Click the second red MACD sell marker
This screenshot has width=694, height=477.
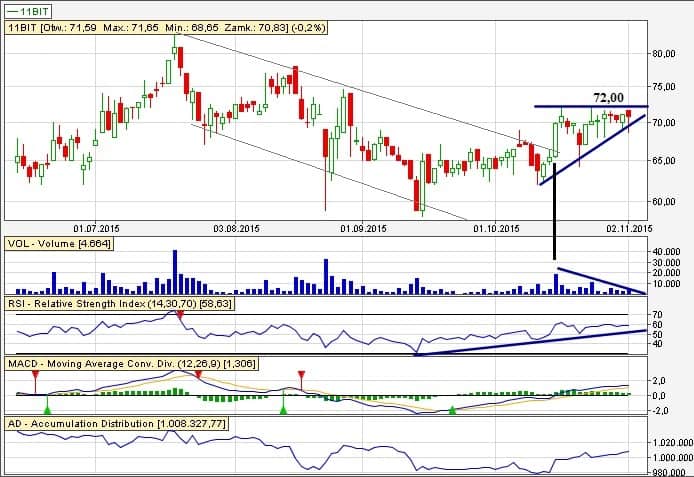click(198, 375)
